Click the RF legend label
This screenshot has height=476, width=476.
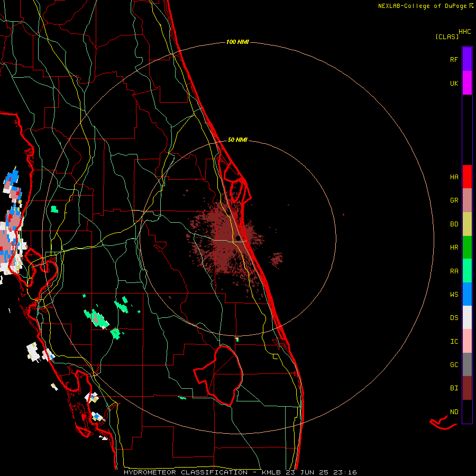tap(454, 59)
